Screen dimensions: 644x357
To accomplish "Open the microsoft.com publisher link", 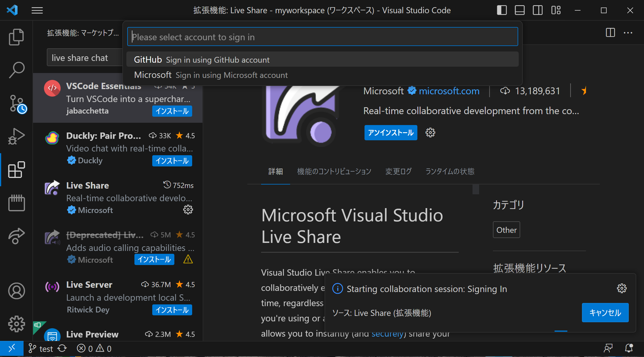I will coord(449,91).
